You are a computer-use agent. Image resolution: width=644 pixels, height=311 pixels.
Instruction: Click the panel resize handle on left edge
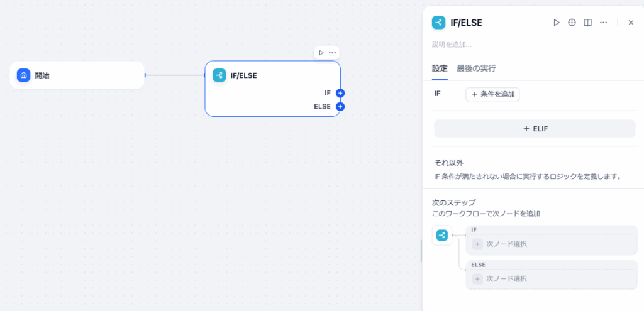[421, 251]
